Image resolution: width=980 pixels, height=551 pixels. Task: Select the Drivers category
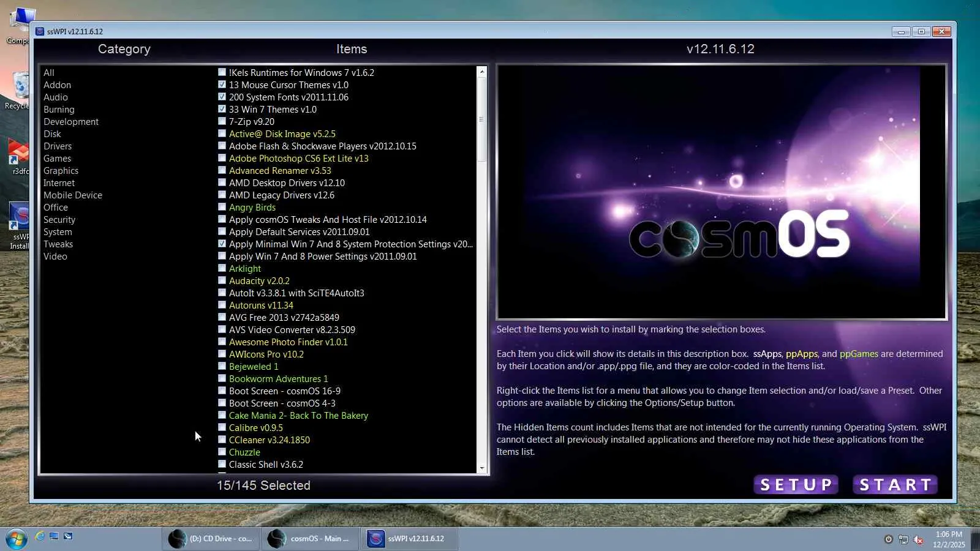pyautogui.click(x=58, y=146)
